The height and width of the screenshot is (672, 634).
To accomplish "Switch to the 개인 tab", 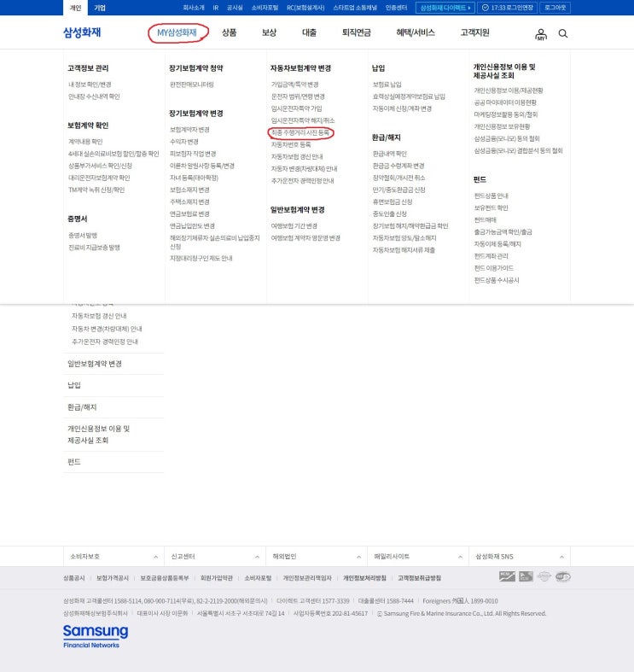I will click(x=75, y=8).
